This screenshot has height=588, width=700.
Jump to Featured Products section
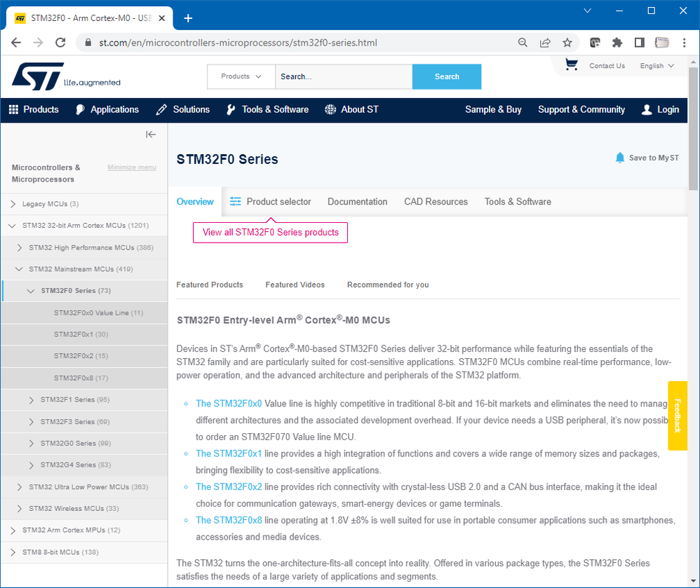[x=210, y=285]
